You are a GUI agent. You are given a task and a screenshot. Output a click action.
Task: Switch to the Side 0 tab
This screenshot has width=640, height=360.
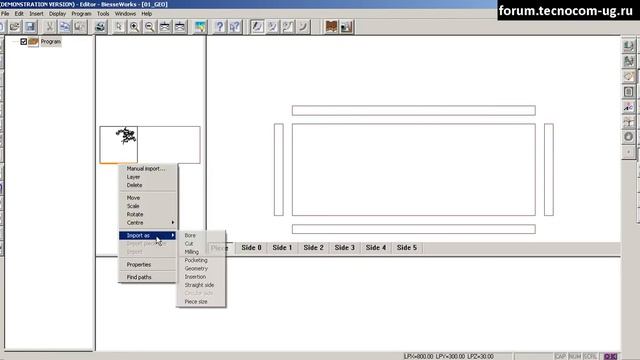251,248
